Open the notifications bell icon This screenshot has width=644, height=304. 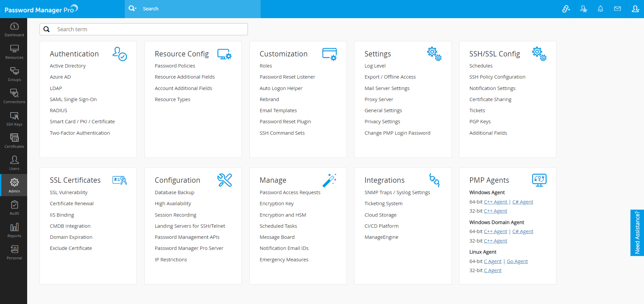(x=600, y=9)
